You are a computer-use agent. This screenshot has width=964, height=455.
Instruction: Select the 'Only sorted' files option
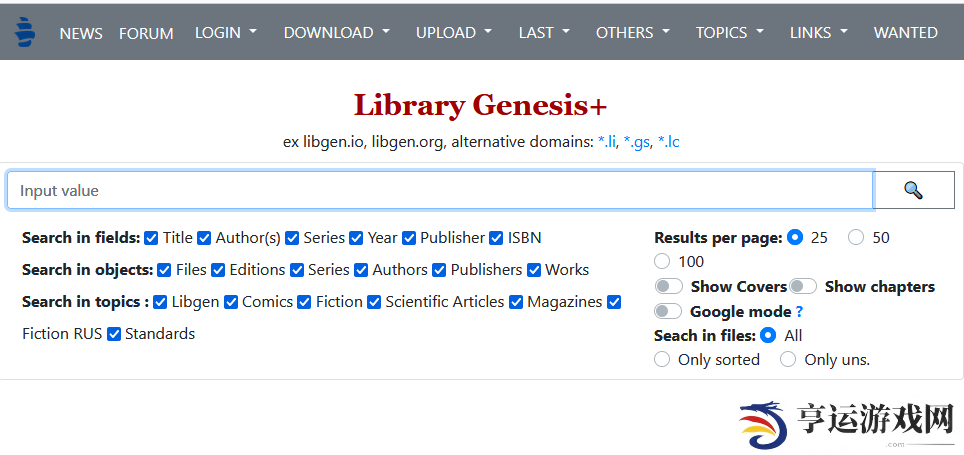(x=662, y=359)
